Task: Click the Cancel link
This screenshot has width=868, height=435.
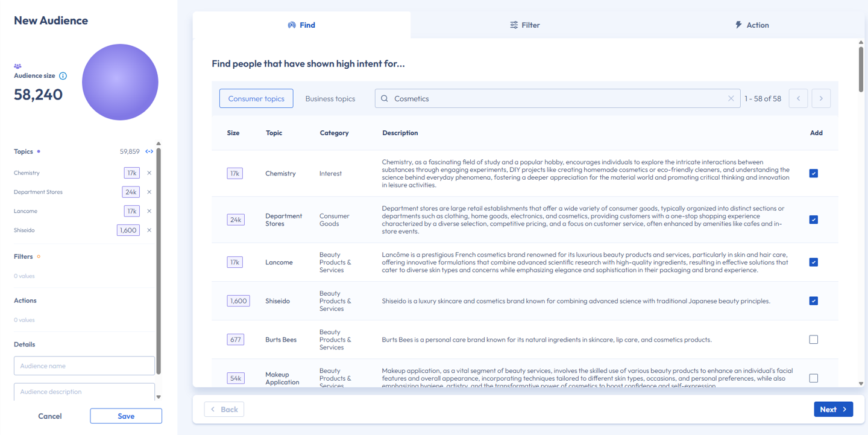Action: point(50,416)
